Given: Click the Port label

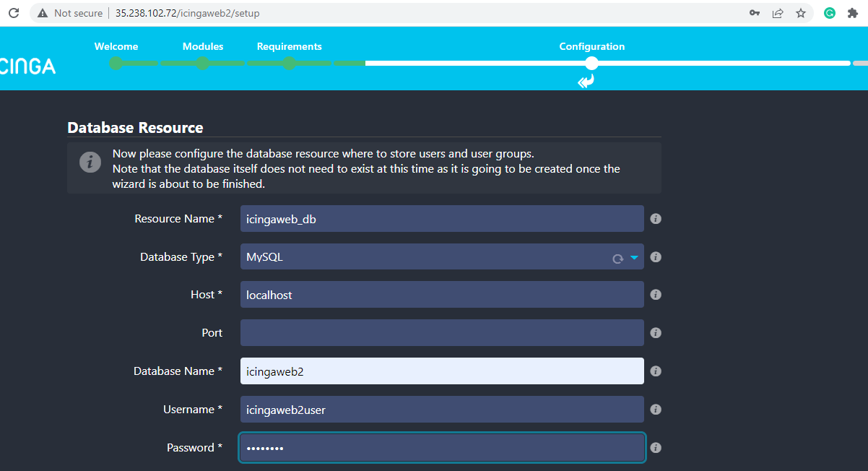Looking at the screenshot, I should pos(212,333).
